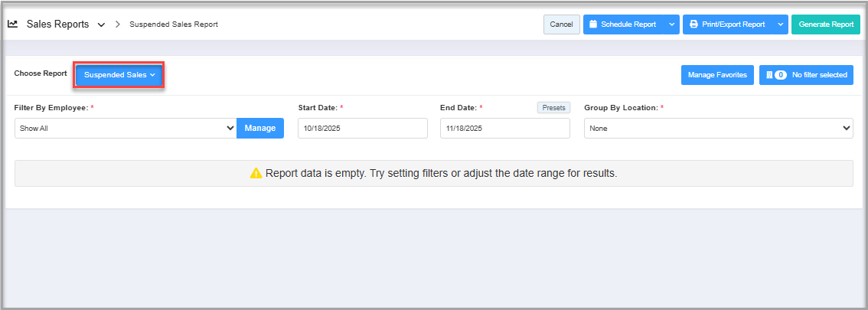The image size is (868, 310).
Task: Click the Start Date input field
Action: [362, 129]
